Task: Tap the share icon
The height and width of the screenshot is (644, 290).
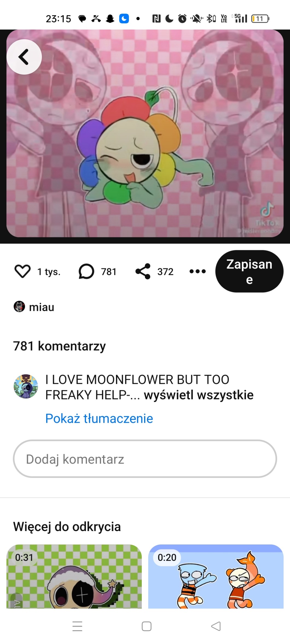Action: point(143,271)
